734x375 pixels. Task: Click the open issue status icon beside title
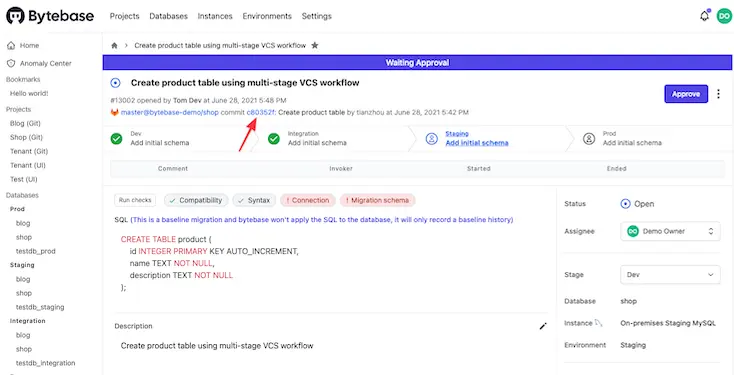(115, 83)
